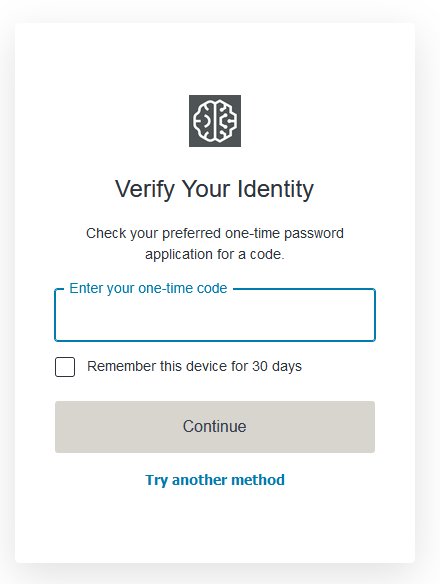Click the Continue button

pos(215,427)
